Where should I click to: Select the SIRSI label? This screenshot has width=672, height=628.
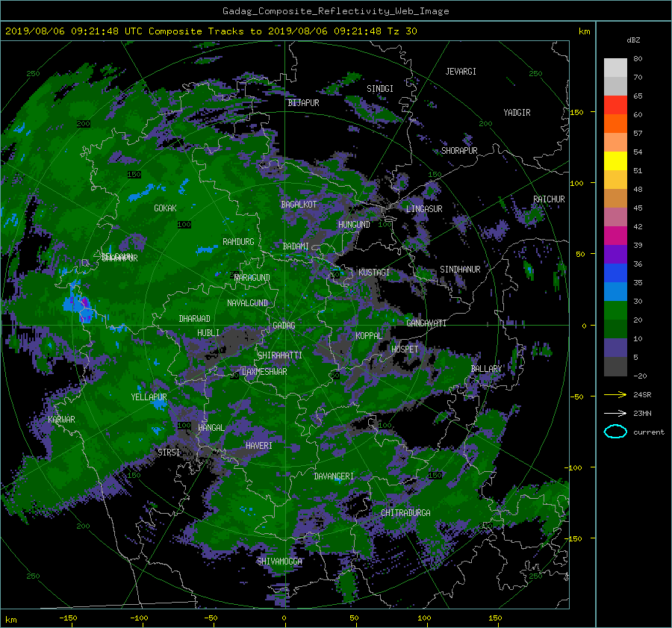click(169, 453)
